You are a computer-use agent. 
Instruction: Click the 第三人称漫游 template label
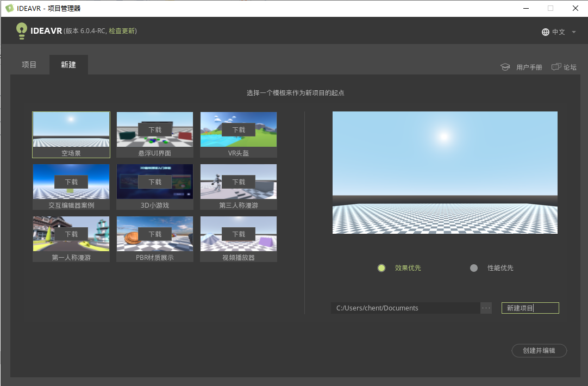239,205
